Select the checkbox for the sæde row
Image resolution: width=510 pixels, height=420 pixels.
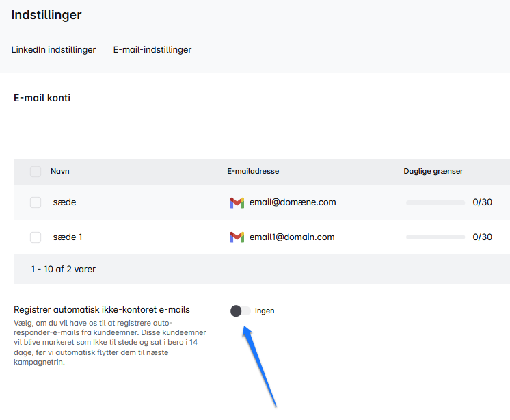[36, 202]
